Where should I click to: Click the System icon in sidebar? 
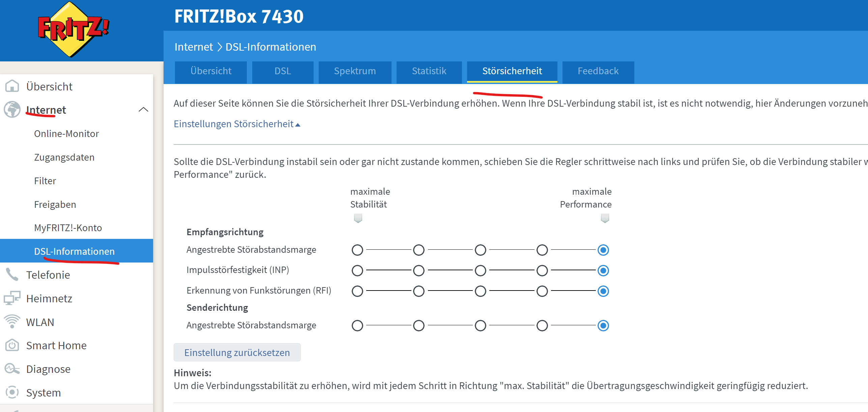tap(12, 392)
